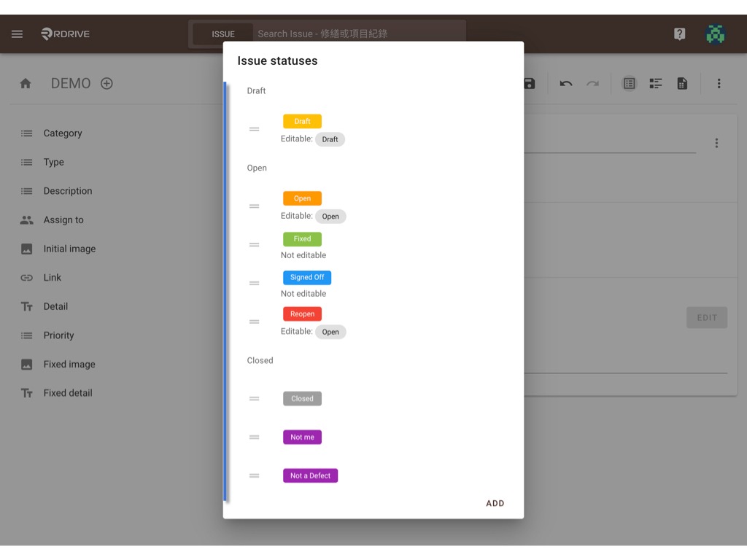Image resolution: width=747 pixels, height=560 pixels.
Task: Add new item with plus circle icon beside DEMO
Action: tap(107, 83)
